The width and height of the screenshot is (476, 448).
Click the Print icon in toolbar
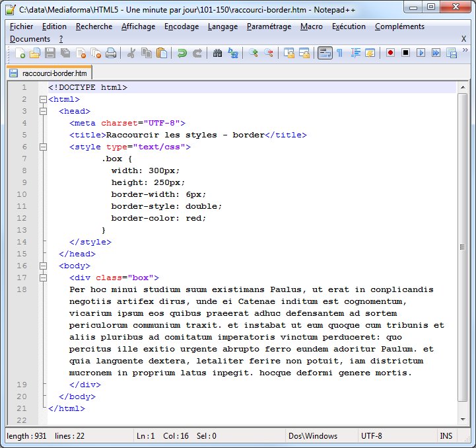(111, 54)
